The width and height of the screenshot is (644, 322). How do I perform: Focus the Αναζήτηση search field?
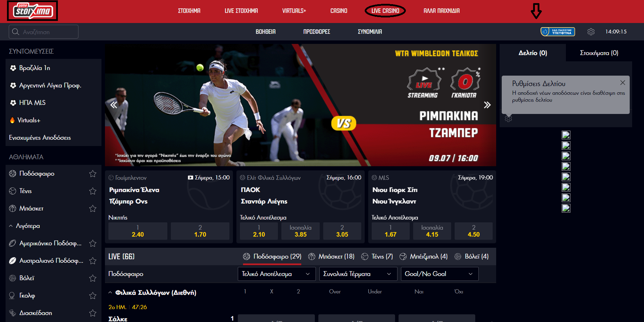(44, 32)
